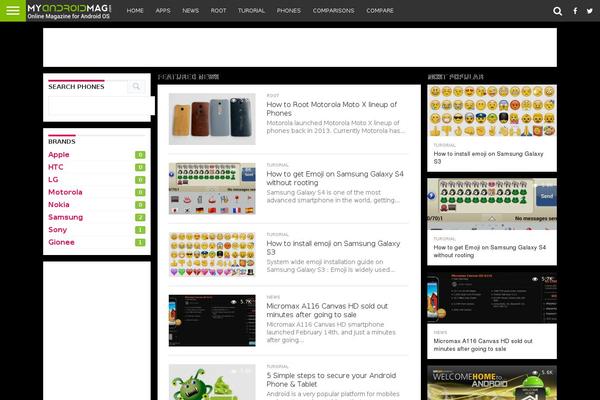Open Most Popular Galaxy S4 emoji keyboard thumbnail
Viewport: 600px width, 400px height.
[x=492, y=204]
